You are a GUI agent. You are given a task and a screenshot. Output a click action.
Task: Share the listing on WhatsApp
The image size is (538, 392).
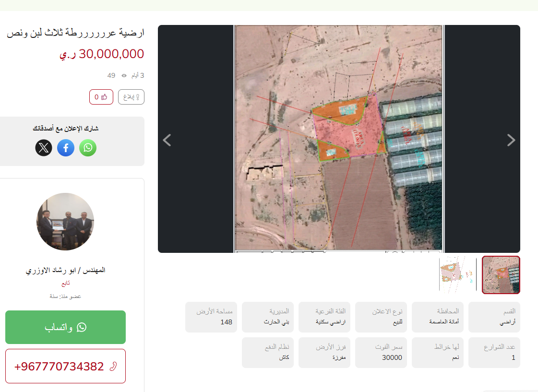pos(88,148)
